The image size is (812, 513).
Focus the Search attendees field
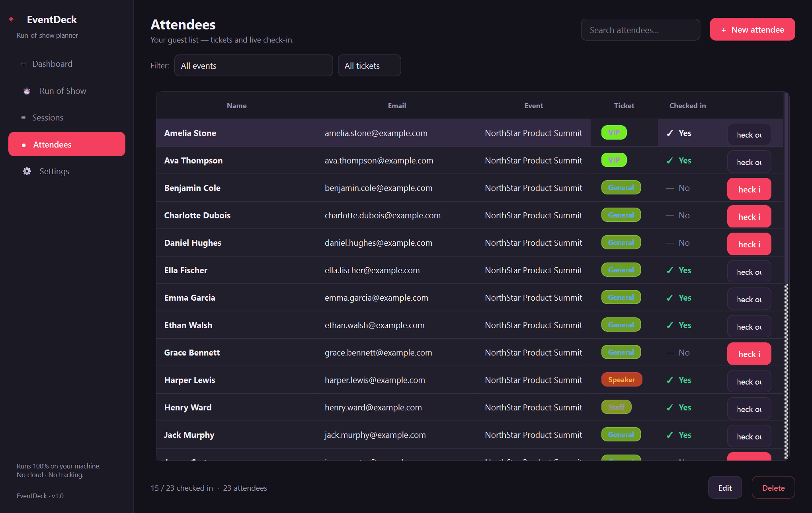click(640, 30)
